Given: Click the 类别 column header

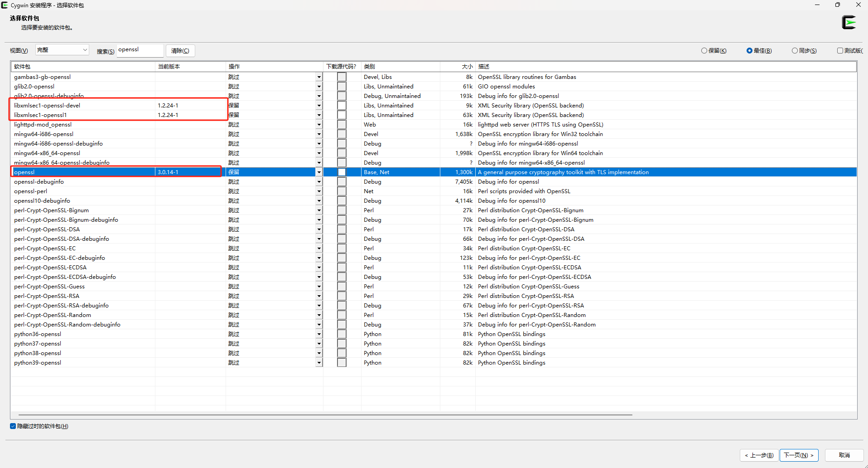Looking at the screenshot, I should click(x=400, y=67).
